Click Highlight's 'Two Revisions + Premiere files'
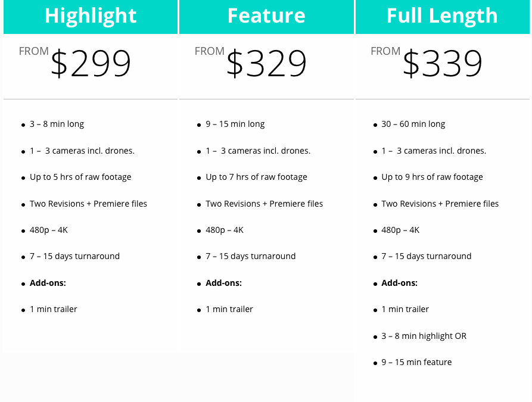The image size is (532, 402). coord(88,204)
